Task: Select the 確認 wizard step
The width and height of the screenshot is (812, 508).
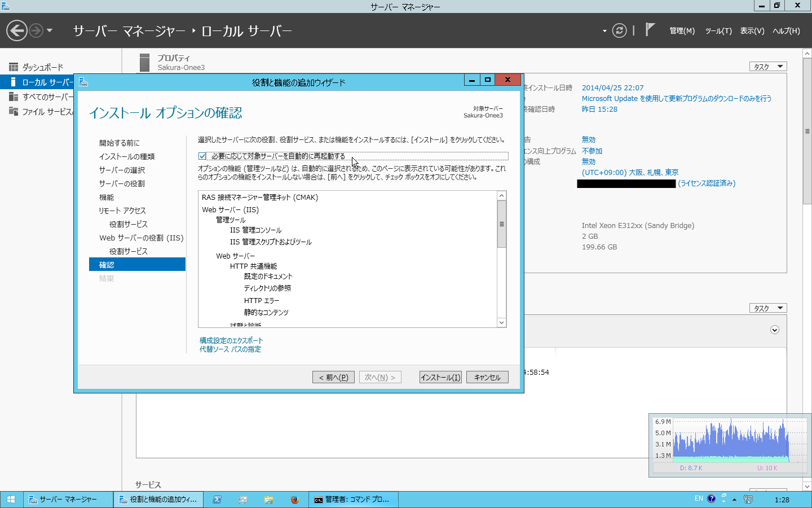Action: (x=137, y=264)
